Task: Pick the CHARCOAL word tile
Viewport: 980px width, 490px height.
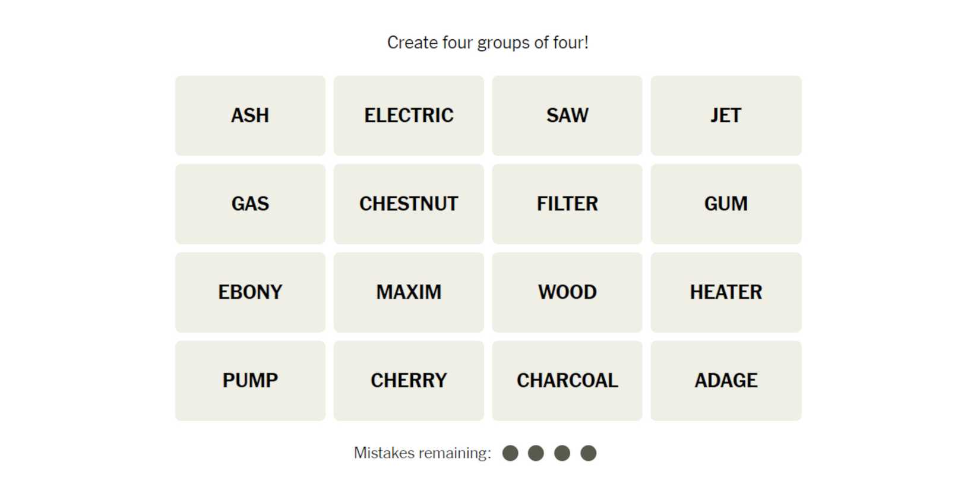Action: tap(567, 381)
